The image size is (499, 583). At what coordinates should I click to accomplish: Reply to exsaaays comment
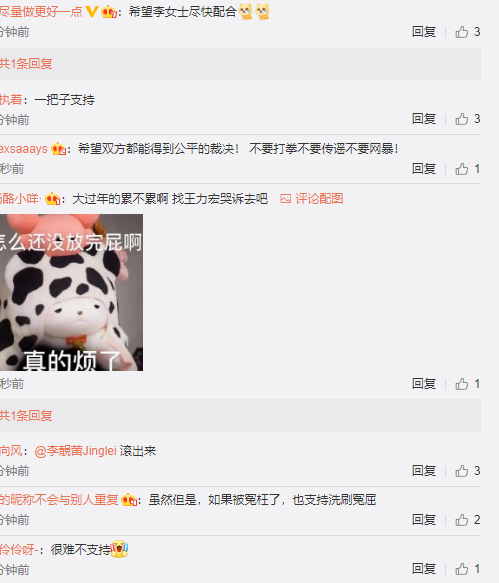[424, 169]
